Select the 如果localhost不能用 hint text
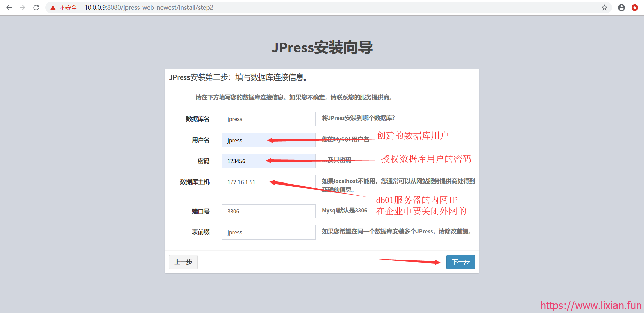Viewport: 644px width, 313px height. 398,185
